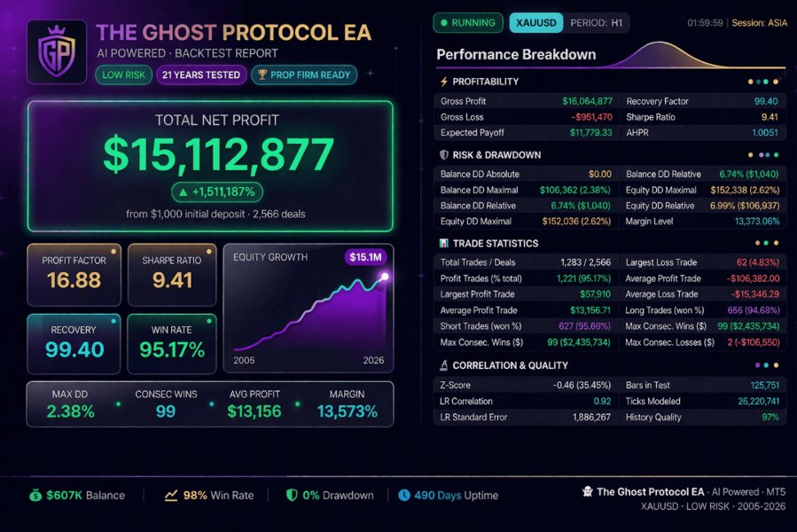Click the ghost icon near The Ghost Protocol EA
The width and height of the screenshot is (797, 532).
click(x=586, y=490)
